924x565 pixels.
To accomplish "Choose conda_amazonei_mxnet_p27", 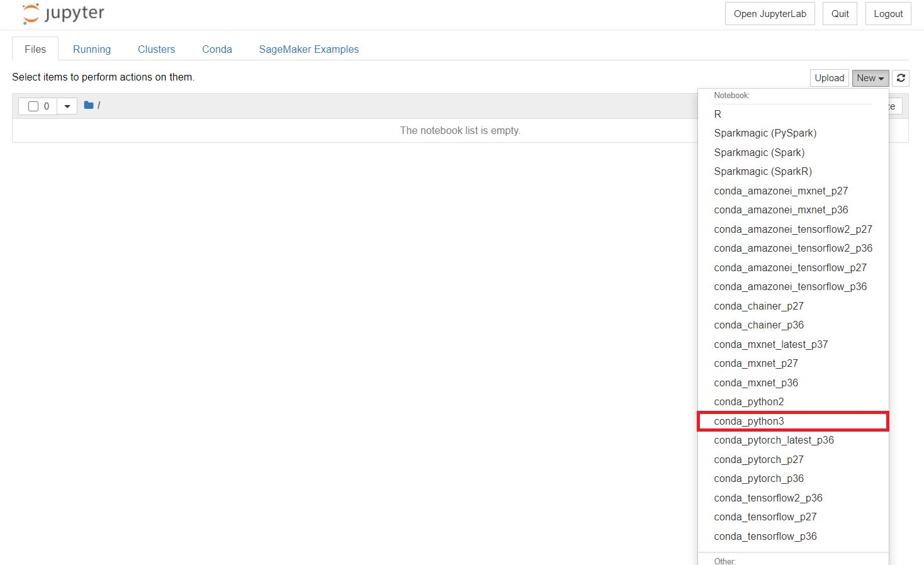I will (793, 191).
